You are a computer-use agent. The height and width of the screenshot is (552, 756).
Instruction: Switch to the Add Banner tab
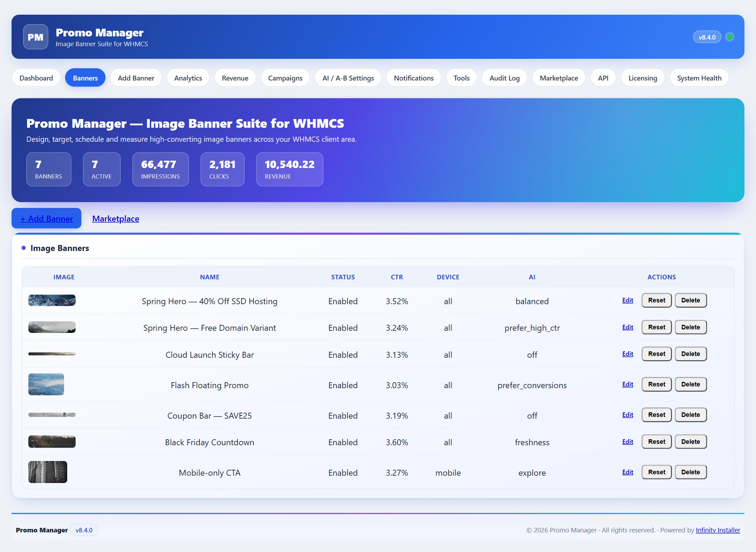point(136,78)
